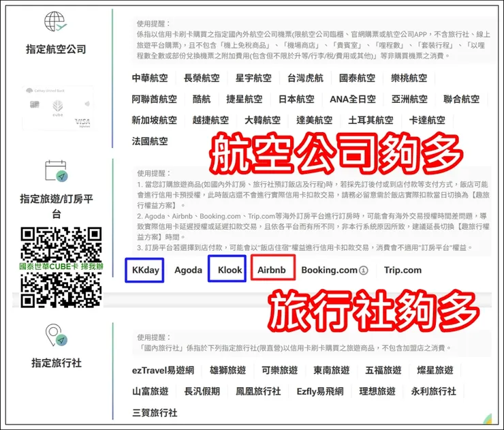Image resolution: width=504 pixels, height=430 pixels.
Task: Choose 理想旅遊 agency
Action: point(377,391)
